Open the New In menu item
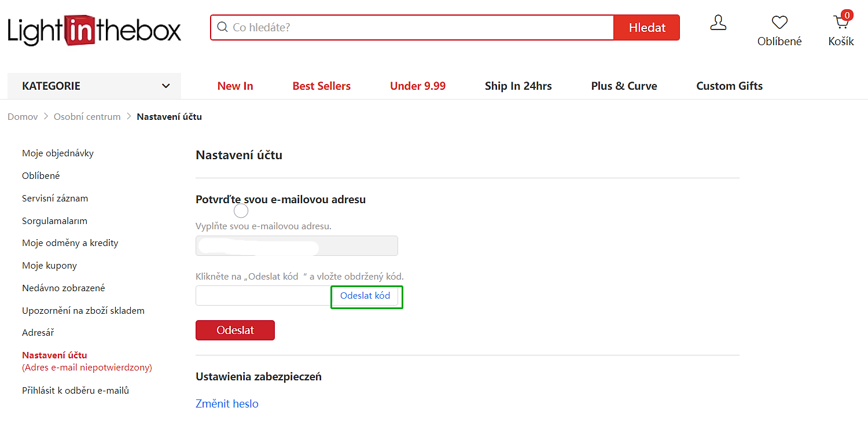This screenshot has width=868, height=422. click(x=235, y=86)
